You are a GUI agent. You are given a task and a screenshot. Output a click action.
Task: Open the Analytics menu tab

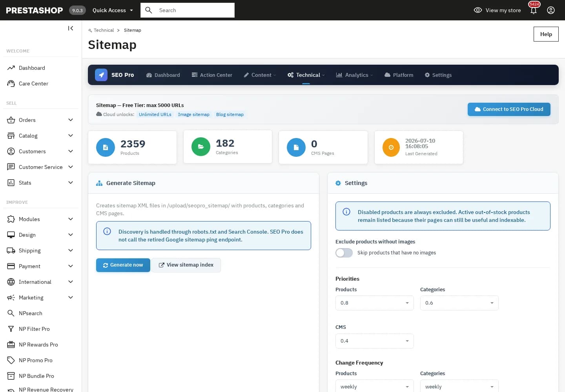click(x=354, y=75)
